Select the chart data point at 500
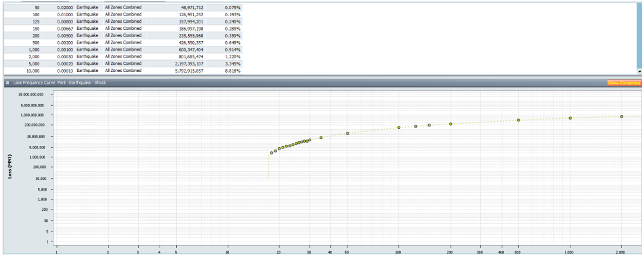 coord(519,120)
